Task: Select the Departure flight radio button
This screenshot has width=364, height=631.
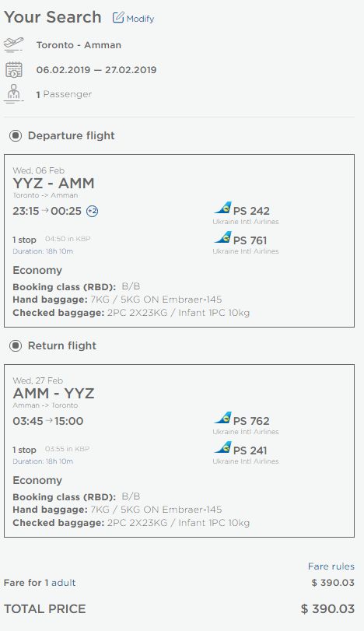Action: click(x=16, y=135)
